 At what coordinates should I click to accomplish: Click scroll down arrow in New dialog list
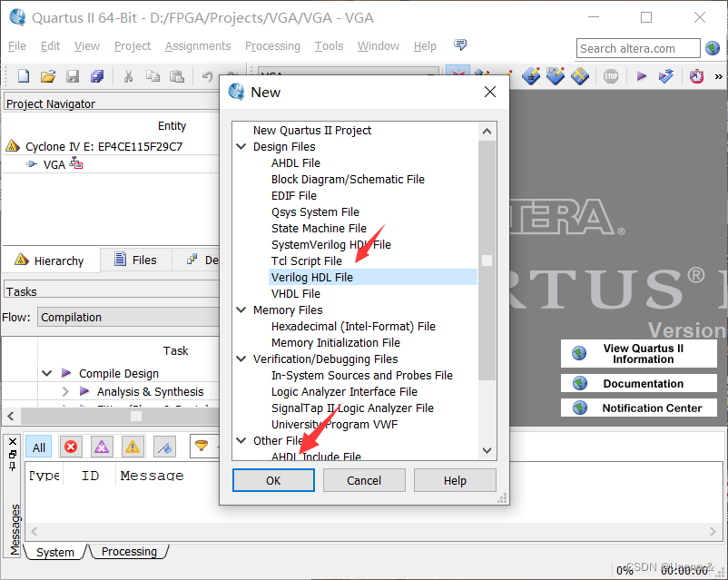[x=487, y=450]
